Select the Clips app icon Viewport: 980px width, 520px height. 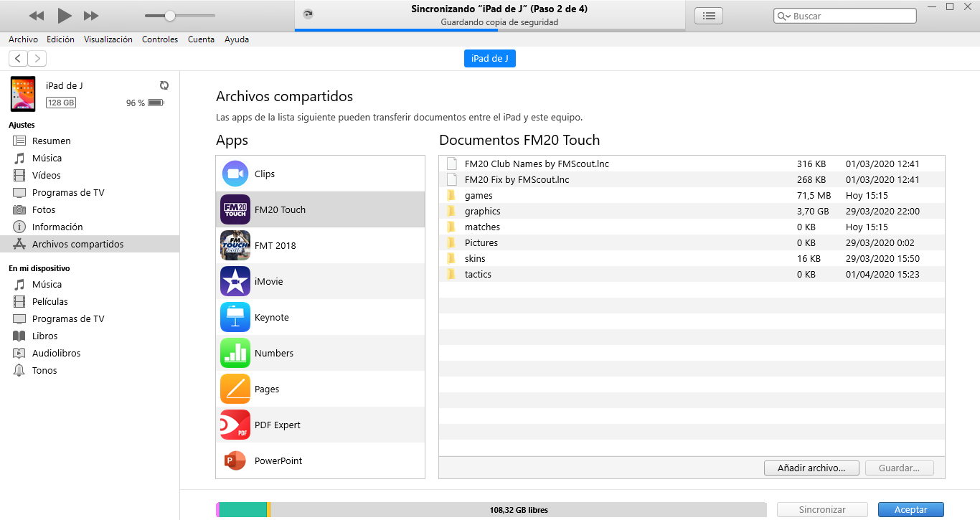(x=235, y=174)
